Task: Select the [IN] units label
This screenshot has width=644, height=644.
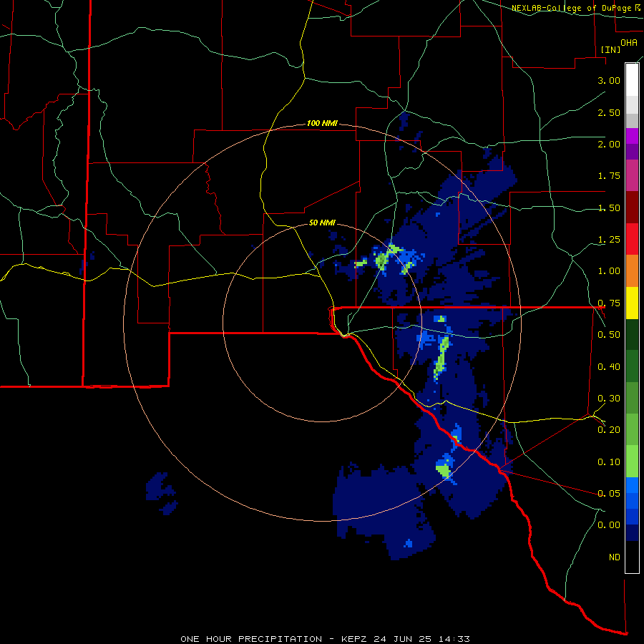Action: 610,49
